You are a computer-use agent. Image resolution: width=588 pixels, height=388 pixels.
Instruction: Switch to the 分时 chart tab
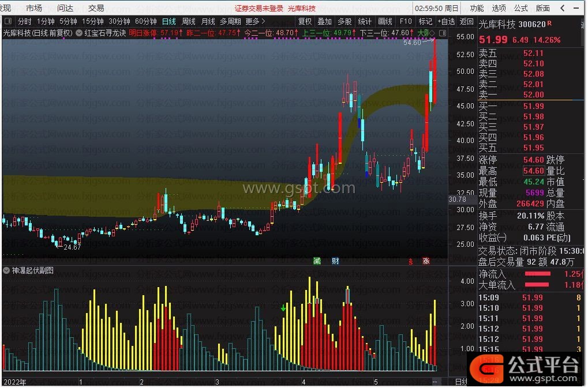(25, 22)
